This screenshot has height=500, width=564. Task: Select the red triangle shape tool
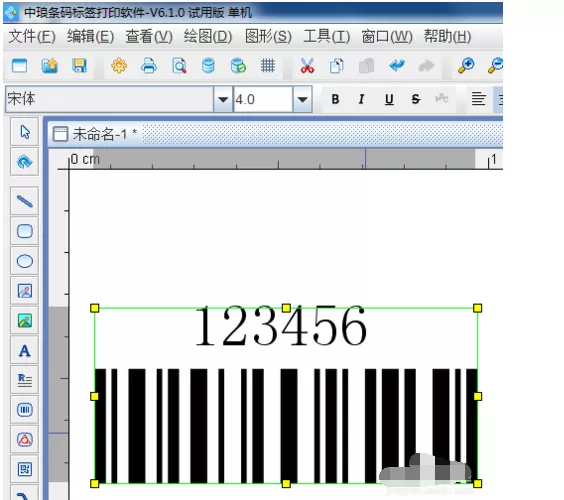pyautogui.click(x=24, y=439)
